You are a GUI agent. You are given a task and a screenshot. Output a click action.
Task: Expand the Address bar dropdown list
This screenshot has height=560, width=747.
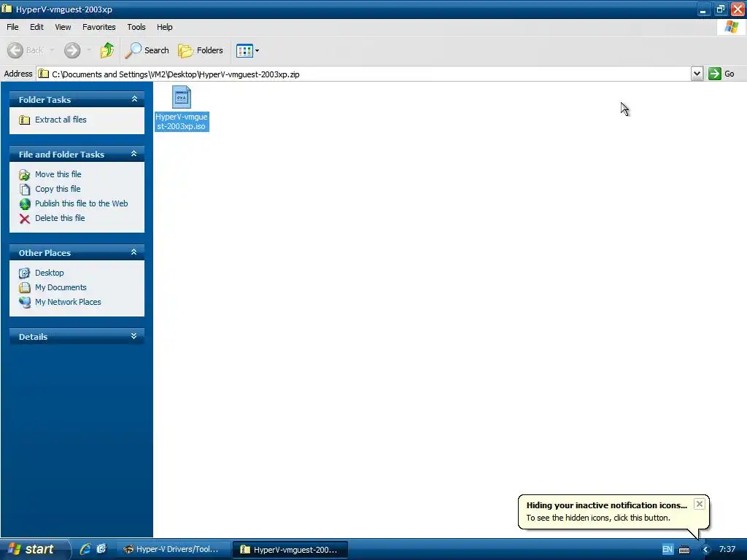(x=697, y=74)
